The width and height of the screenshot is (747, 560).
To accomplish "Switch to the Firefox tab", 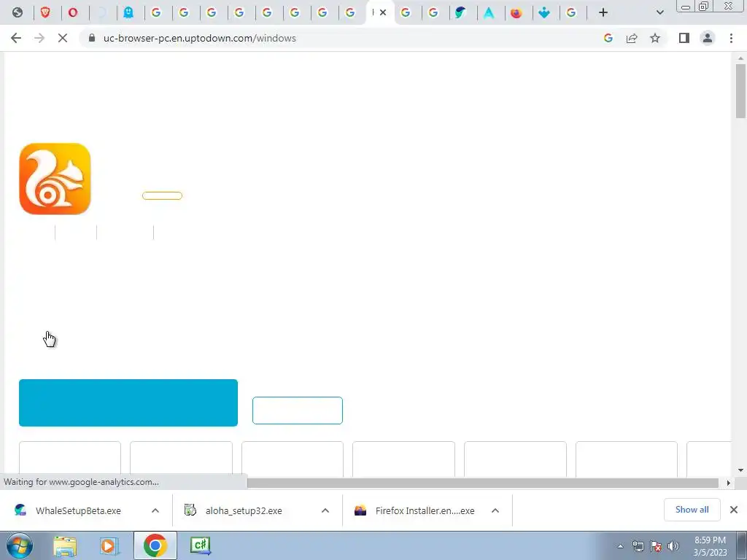I will pyautogui.click(x=516, y=13).
